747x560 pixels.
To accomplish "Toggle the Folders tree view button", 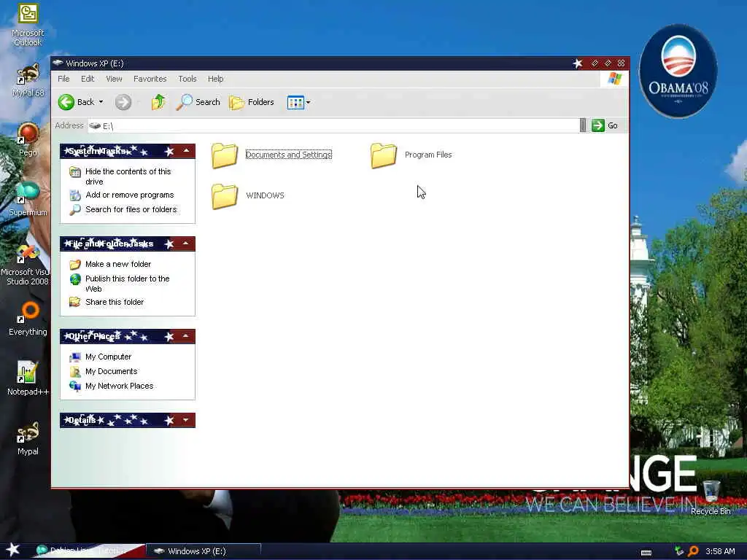I will click(252, 102).
